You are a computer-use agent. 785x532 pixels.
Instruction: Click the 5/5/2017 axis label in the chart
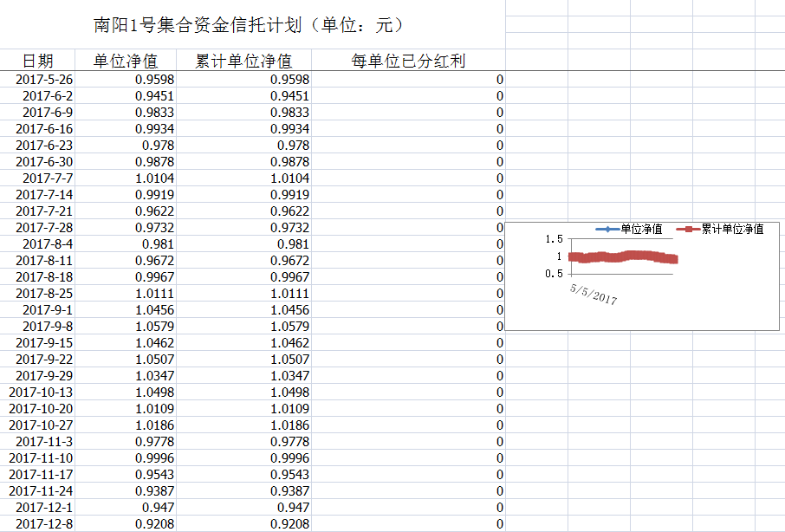[594, 294]
